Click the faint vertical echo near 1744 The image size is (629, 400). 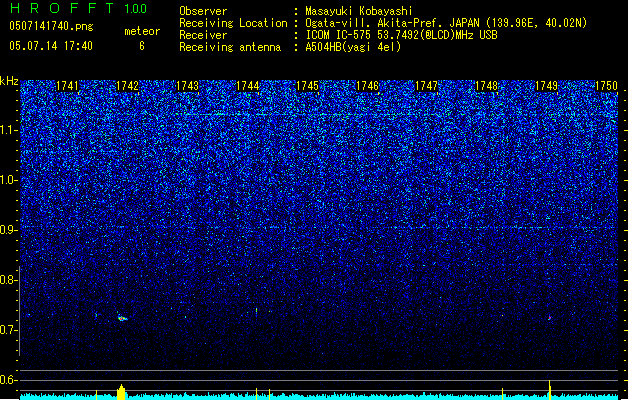click(x=256, y=311)
